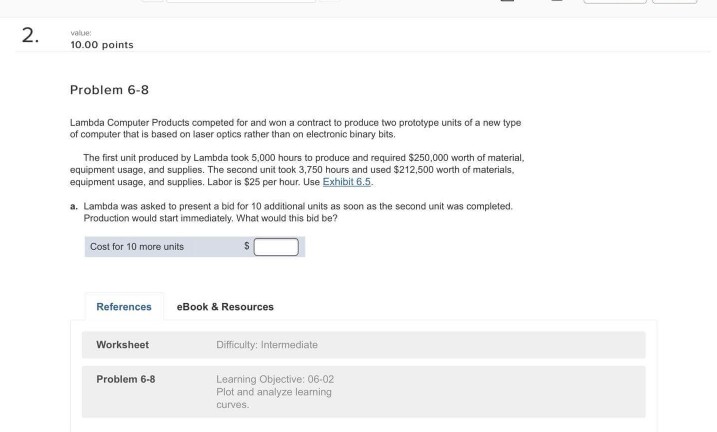Screen dimensions: 717x432
Task: Click the rightmost cut-off button at top edge
Action: (674, 1)
